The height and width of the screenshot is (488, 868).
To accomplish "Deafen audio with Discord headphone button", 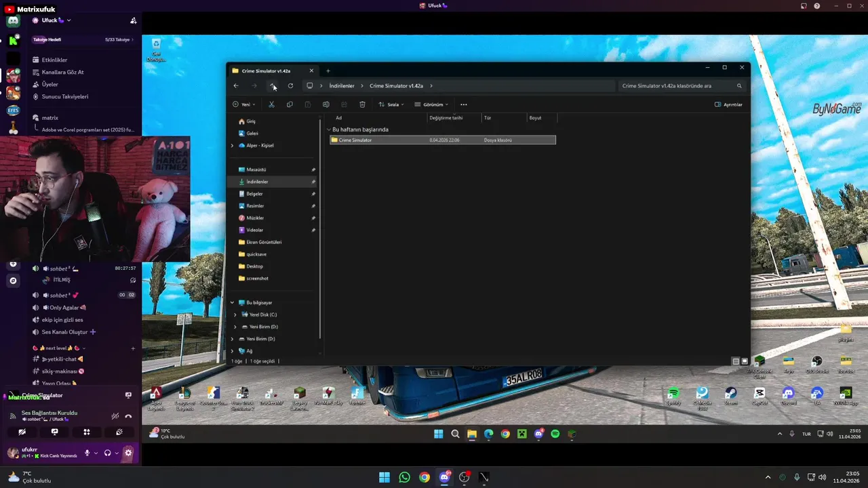I will [107, 453].
